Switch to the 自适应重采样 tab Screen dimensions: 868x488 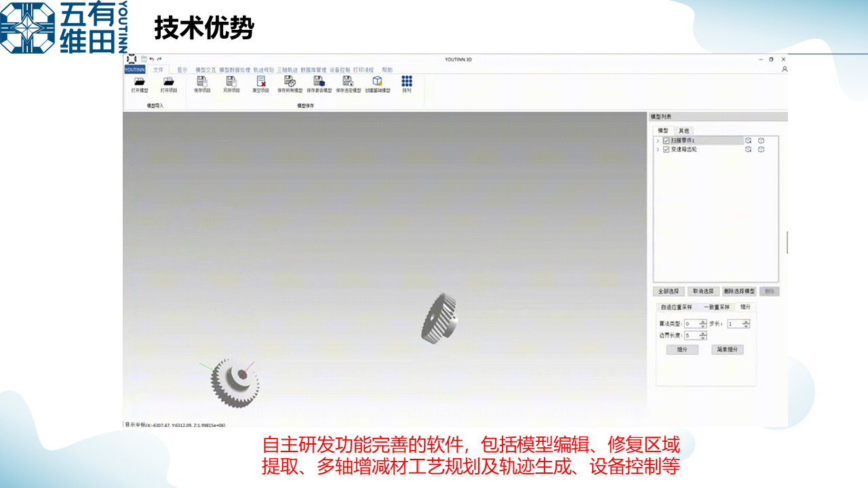(x=676, y=307)
